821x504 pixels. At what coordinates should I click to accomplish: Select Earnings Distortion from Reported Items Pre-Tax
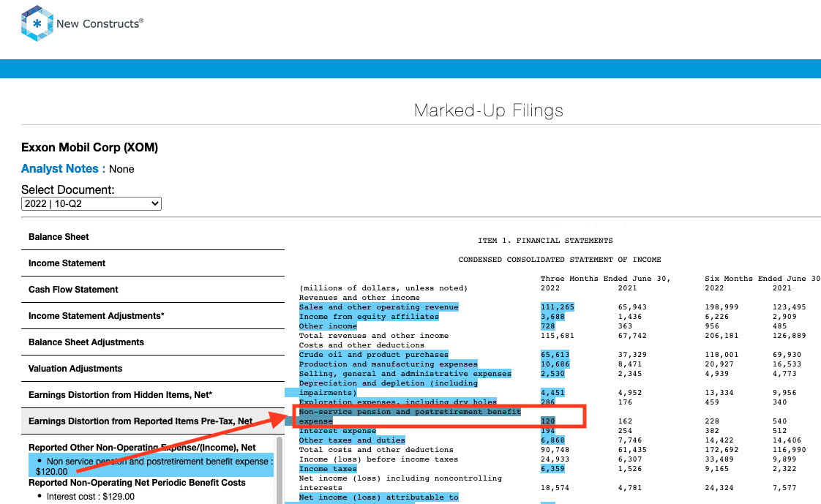point(153,421)
